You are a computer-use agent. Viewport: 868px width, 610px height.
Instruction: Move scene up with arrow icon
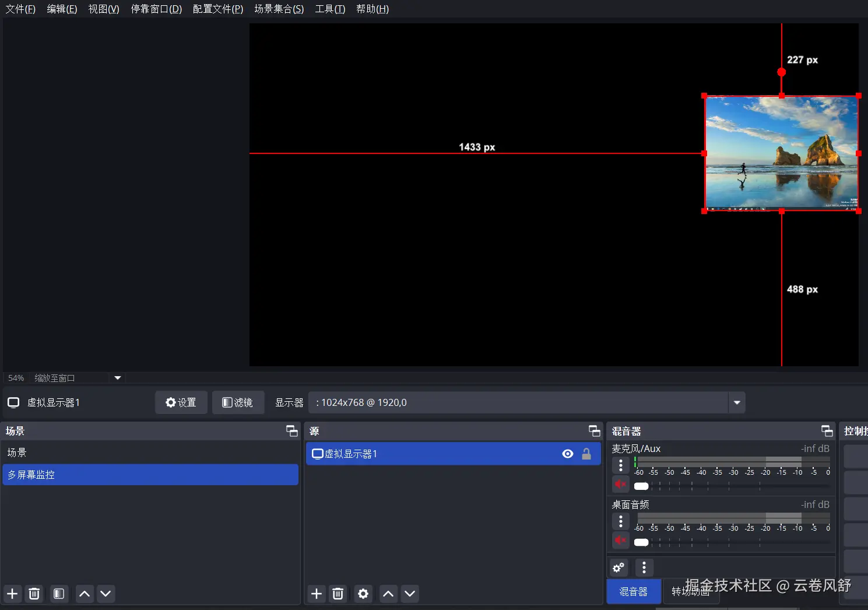point(85,594)
